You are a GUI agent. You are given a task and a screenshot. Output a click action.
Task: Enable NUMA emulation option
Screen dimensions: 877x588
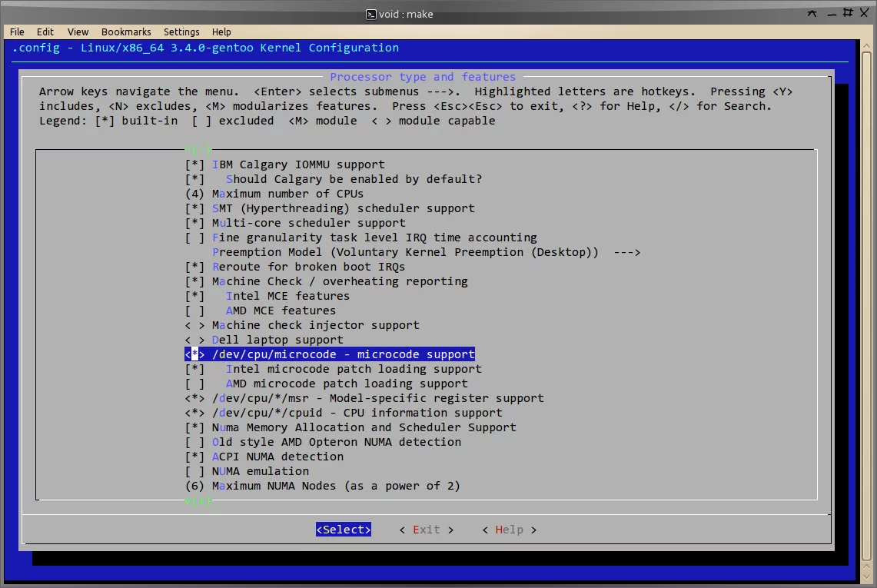point(194,471)
